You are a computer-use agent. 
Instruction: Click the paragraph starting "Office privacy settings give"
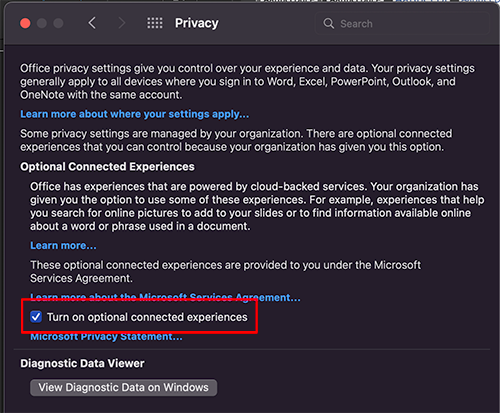click(x=247, y=81)
